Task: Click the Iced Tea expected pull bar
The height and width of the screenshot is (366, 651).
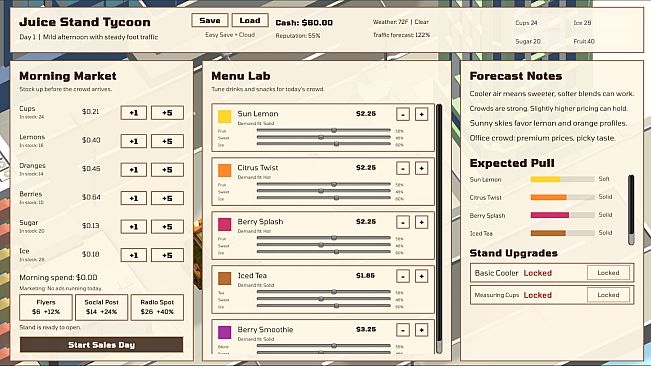Action: click(x=563, y=233)
